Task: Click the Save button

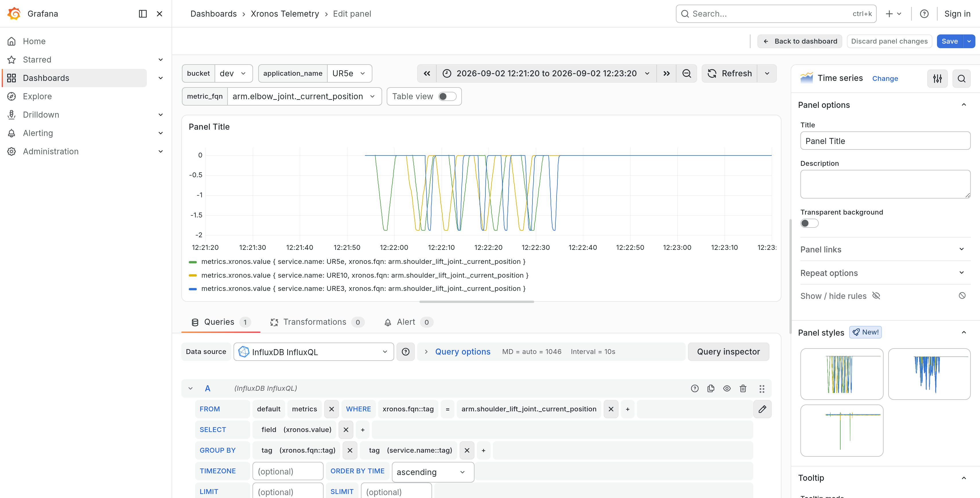Action: click(950, 41)
